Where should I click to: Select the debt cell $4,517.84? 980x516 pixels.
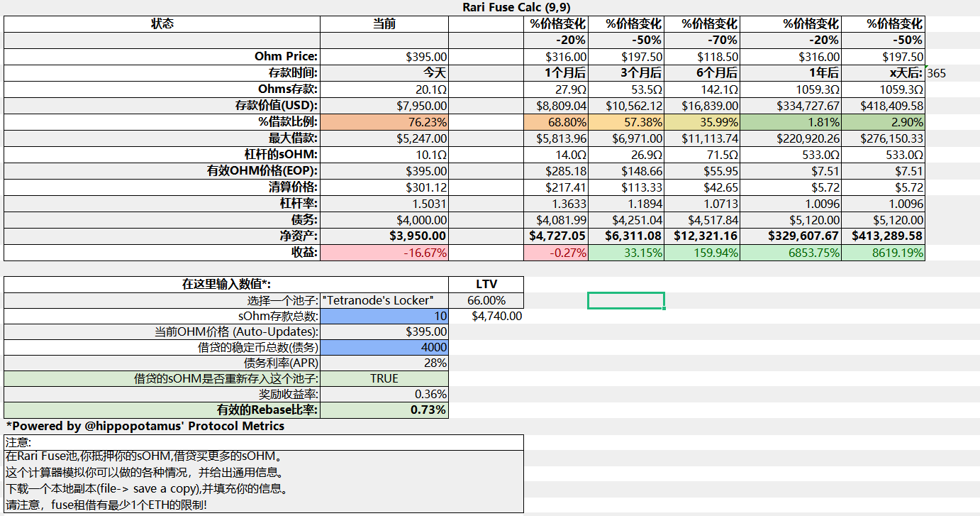[x=702, y=220]
